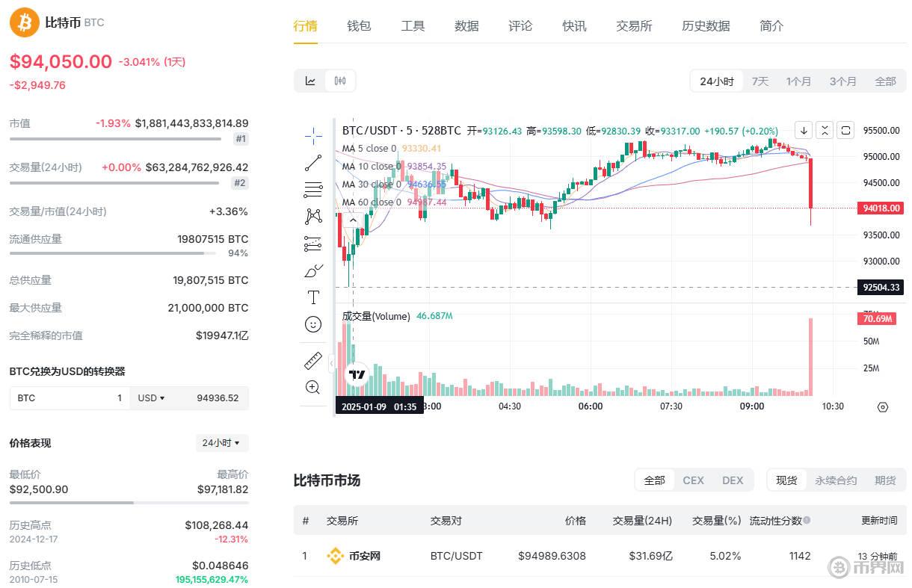The height and width of the screenshot is (588, 912).
Task: Select the crosshair cursor tool
Action: (313, 135)
